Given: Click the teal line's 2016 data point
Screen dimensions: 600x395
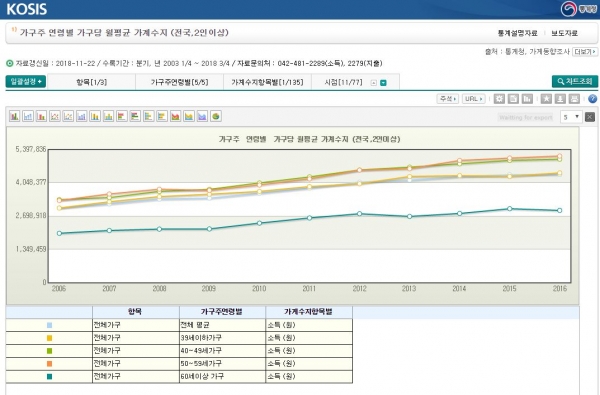Looking at the screenshot, I should [x=559, y=211].
